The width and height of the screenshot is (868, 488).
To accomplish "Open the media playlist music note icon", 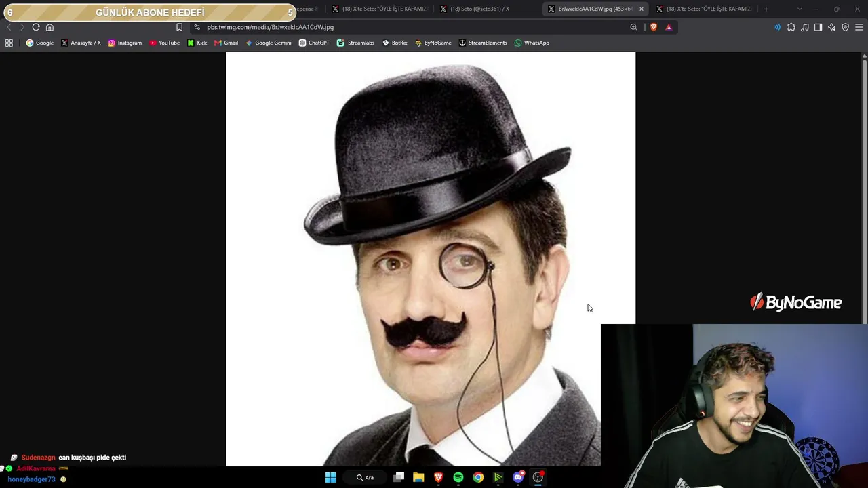I will pyautogui.click(x=804, y=27).
